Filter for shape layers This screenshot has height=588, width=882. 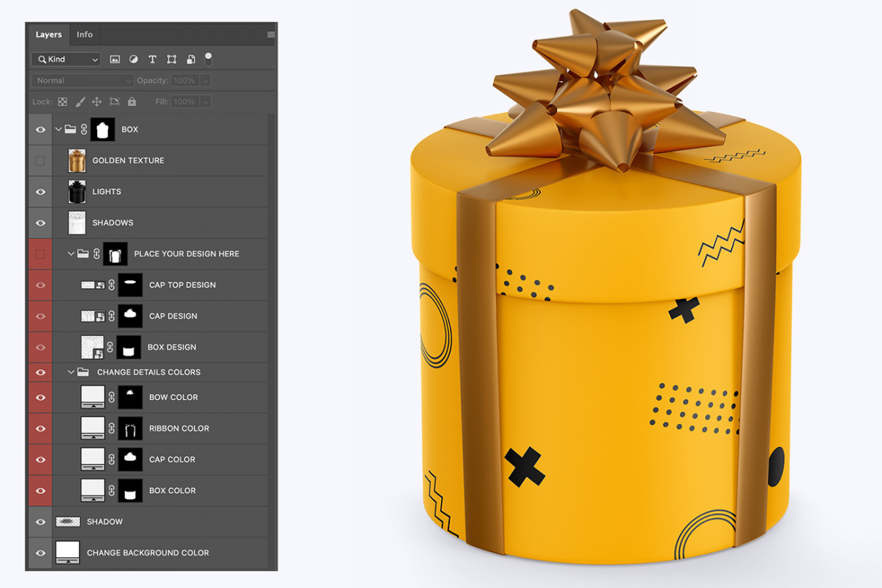pos(171,60)
